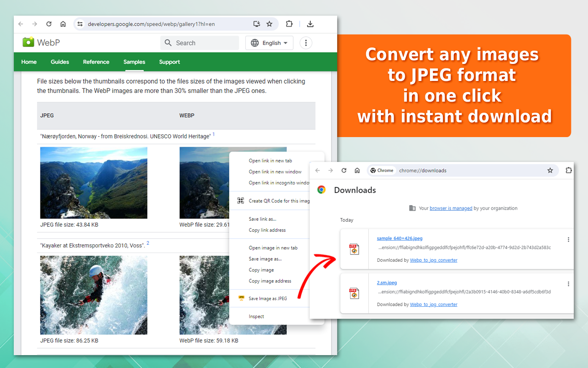The image size is (588, 368).
Task: Open downloaded file 2.sm.jpeg
Action: click(387, 282)
